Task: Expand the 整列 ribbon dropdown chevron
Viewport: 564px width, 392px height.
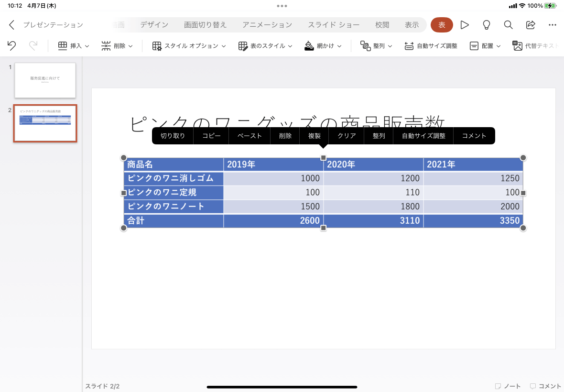Action: tap(390, 46)
